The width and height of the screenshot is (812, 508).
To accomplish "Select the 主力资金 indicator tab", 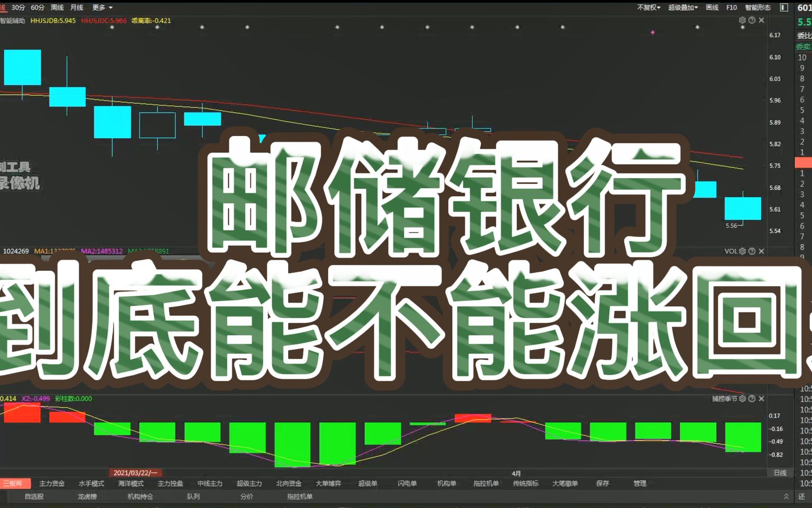I will (x=52, y=483).
